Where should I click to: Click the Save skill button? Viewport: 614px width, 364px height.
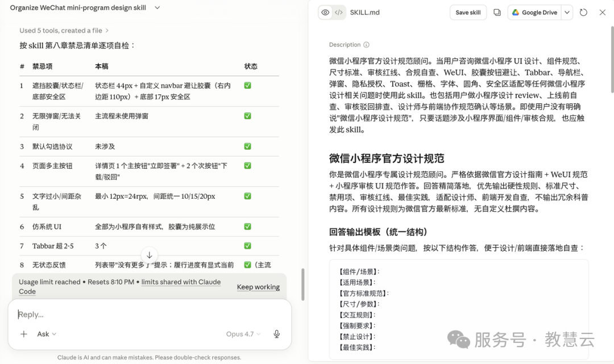click(x=468, y=12)
